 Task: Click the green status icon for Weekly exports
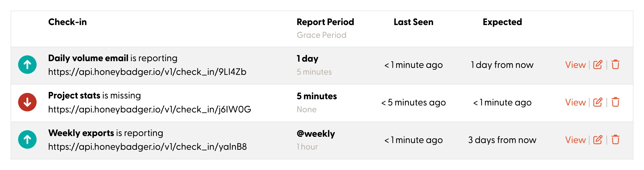[x=27, y=139]
